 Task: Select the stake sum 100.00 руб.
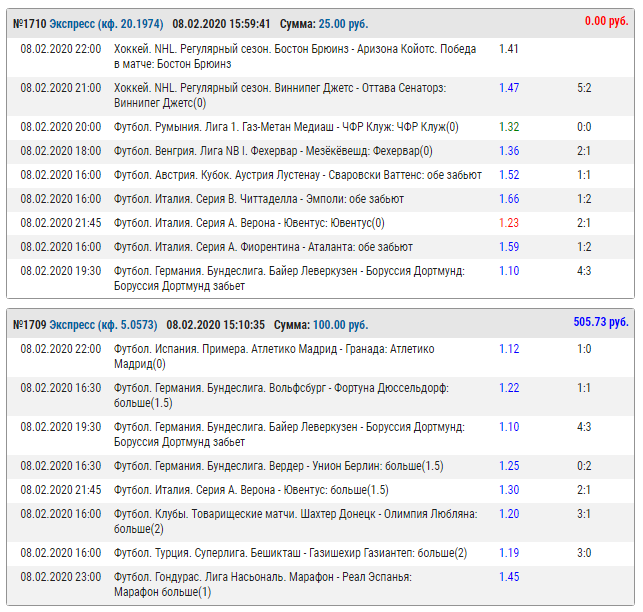coord(340,325)
